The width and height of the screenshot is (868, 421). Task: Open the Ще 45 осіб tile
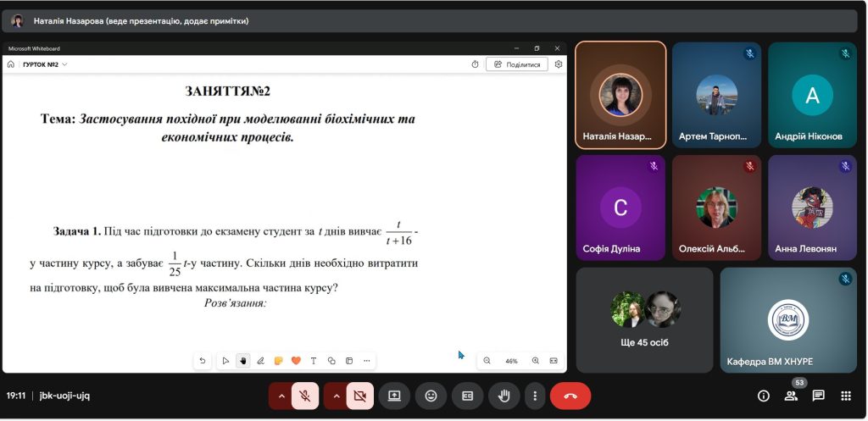[x=644, y=320]
